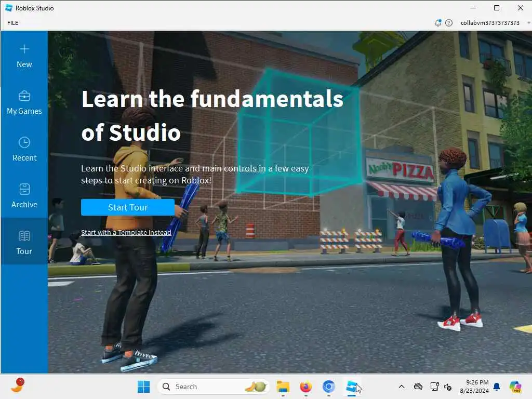Open the notifications bell in Studio header

click(x=438, y=23)
